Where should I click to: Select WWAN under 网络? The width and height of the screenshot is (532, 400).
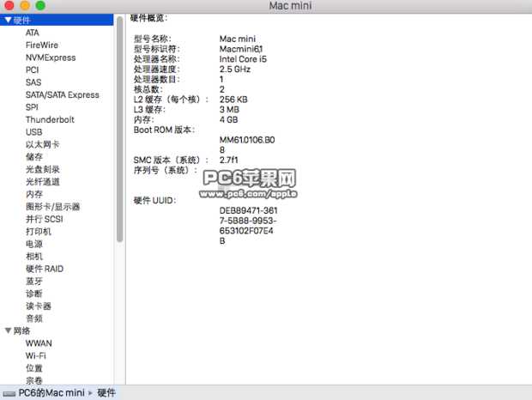(x=38, y=343)
